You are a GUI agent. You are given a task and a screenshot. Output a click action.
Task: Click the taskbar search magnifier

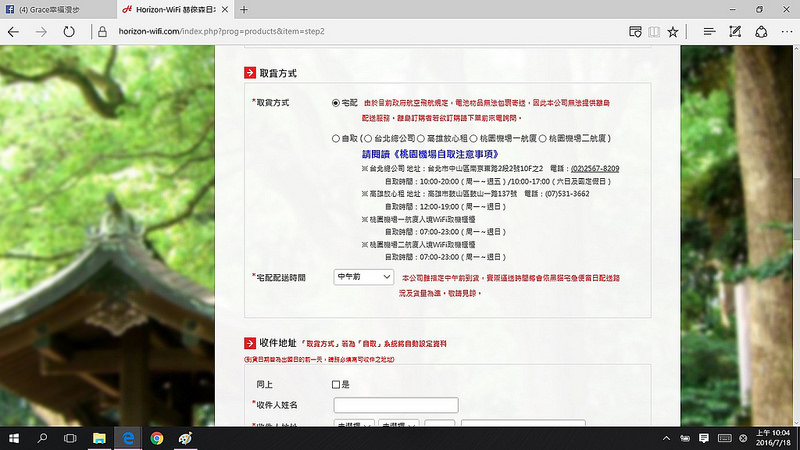(42, 438)
